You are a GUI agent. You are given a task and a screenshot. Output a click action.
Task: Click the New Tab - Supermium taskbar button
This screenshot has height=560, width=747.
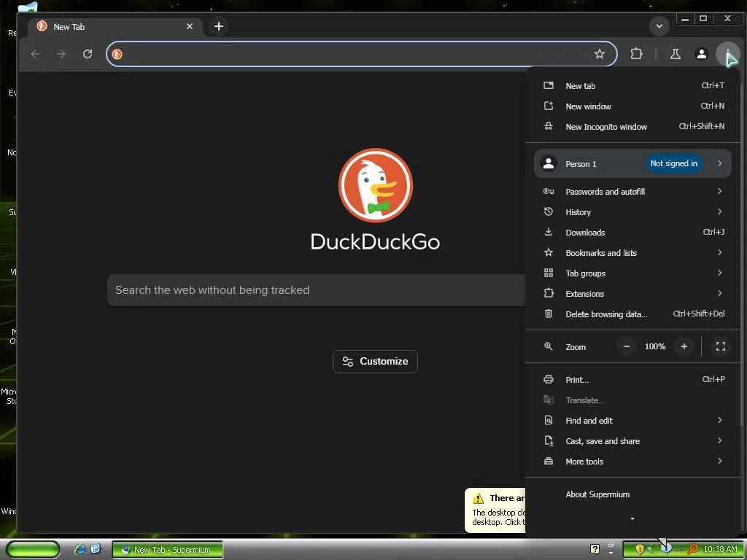168,550
